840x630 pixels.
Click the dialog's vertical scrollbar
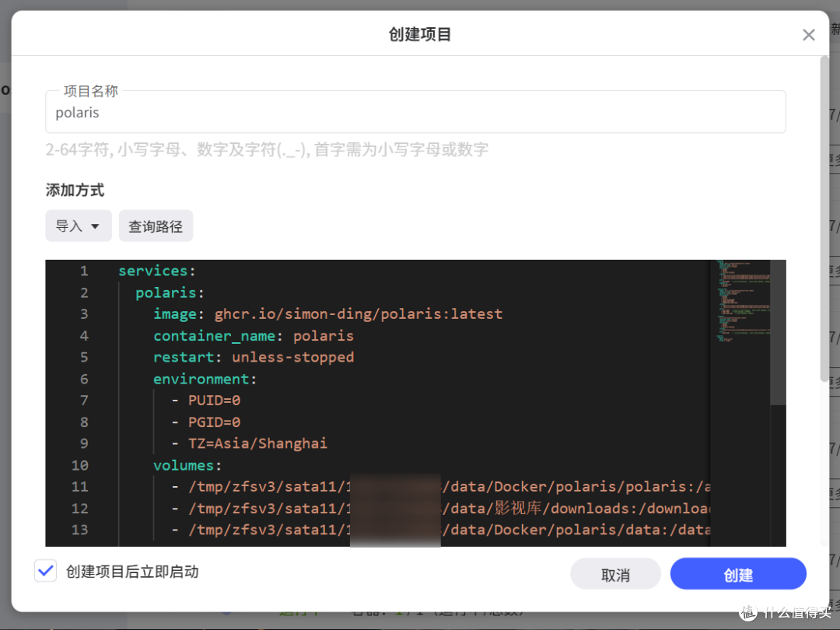pyautogui.click(x=824, y=219)
